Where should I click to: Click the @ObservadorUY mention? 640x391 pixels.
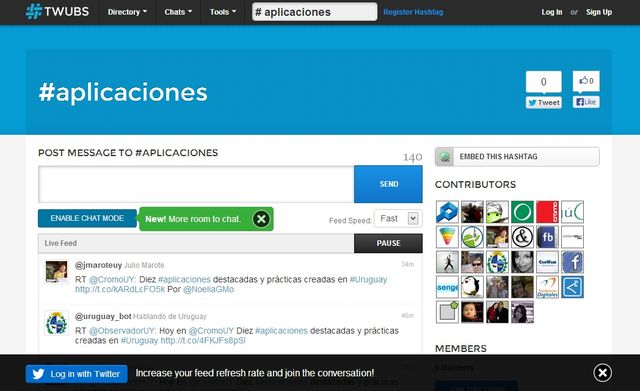[x=122, y=331]
